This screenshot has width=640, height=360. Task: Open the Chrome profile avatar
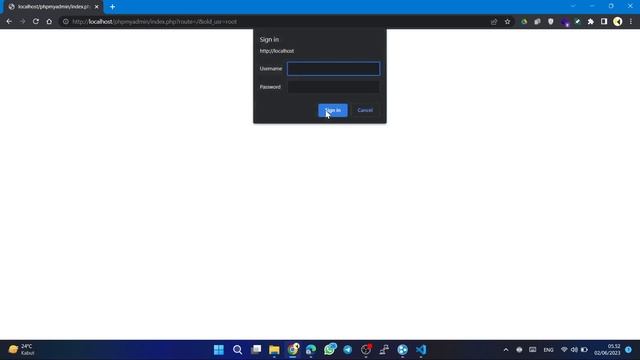tap(618, 22)
